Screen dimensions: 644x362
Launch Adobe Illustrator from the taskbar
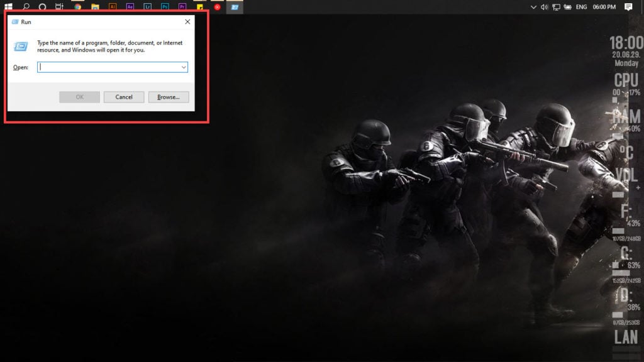pos(113,7)
